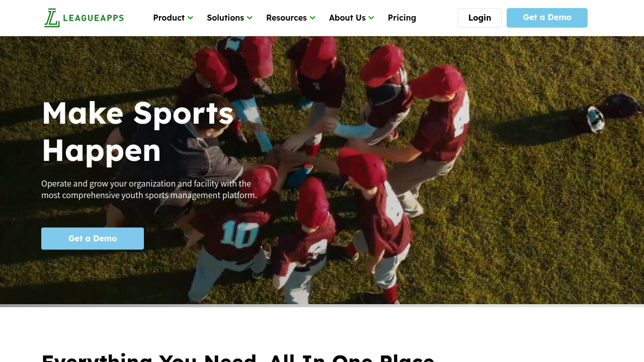The width and height of the screenshot is (644, 362).
Task: Click the green LeagueApps L logo icon
Action: click(52, 18)
